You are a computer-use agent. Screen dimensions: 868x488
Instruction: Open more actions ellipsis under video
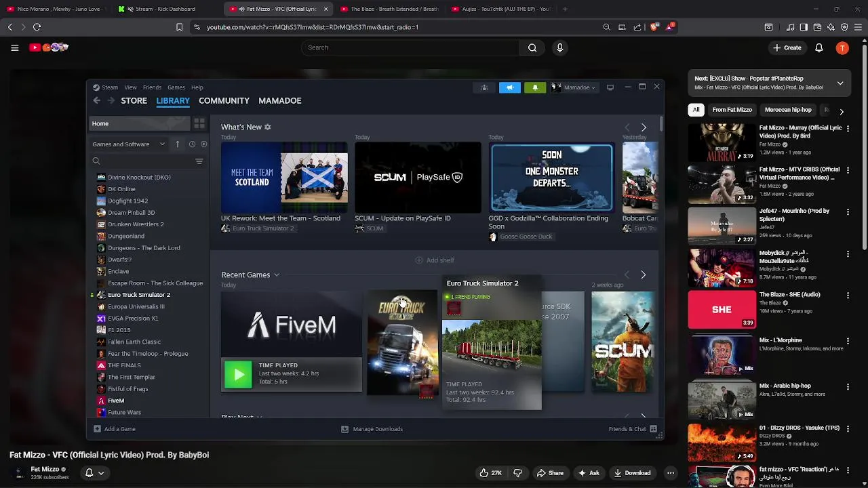click(671, 473)
